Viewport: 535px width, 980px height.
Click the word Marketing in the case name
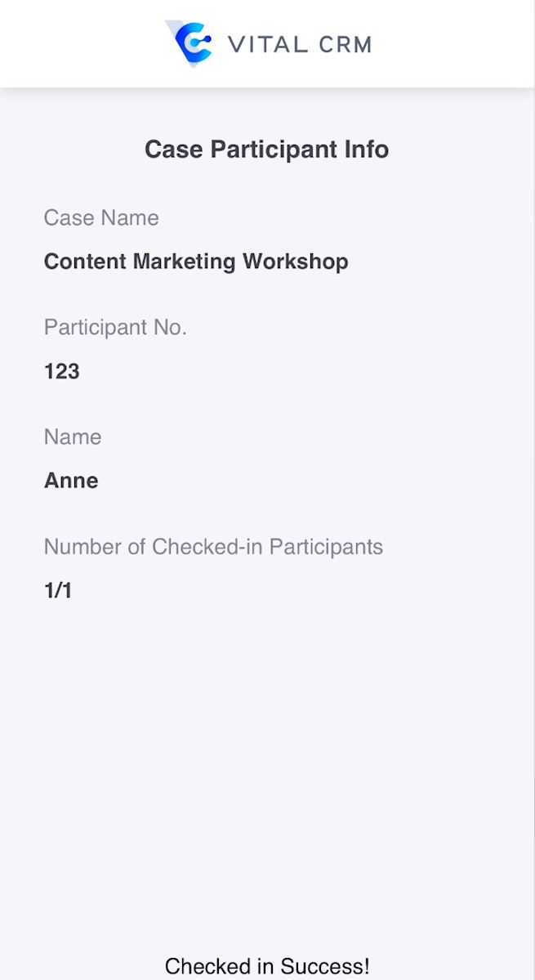[185, 262]
